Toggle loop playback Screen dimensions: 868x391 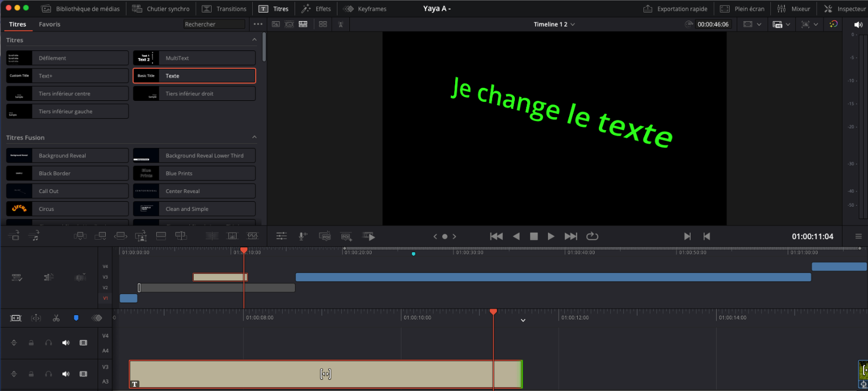(x=592, y=236)
